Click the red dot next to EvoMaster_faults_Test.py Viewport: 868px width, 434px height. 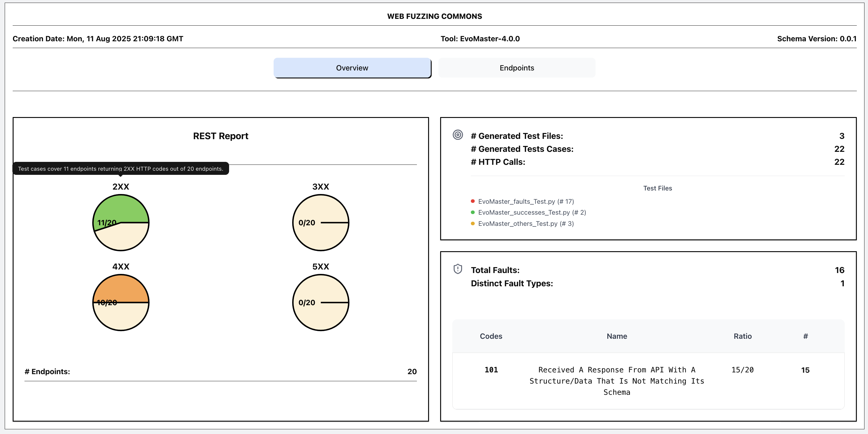click(x=472, y=201)
